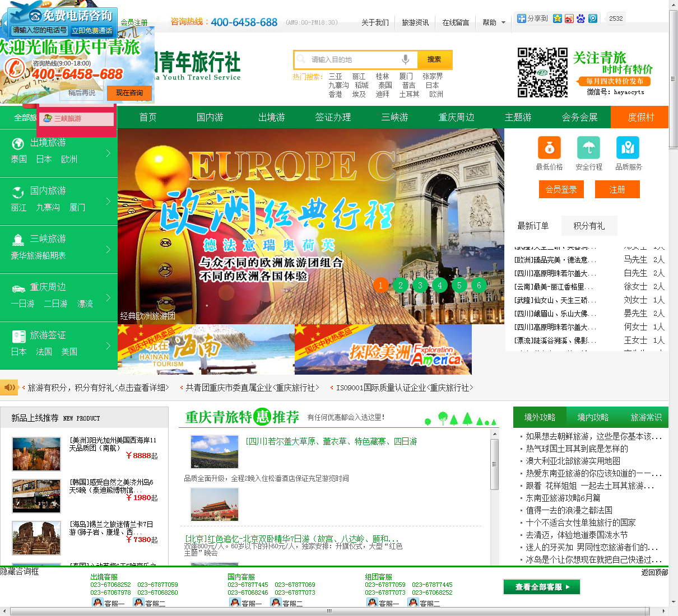Focus the phone number input in the callback widget
678x616 pixels.
pos(40,30)
